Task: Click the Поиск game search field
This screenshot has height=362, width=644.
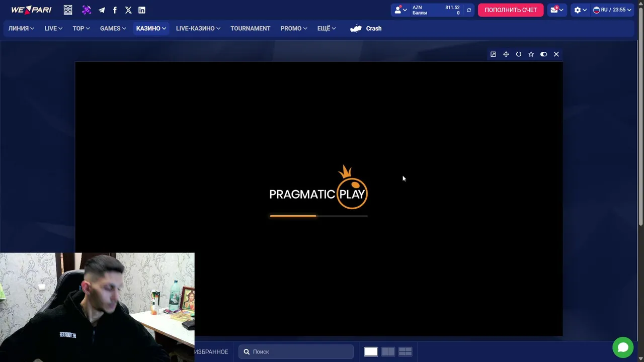Action: click(x=296, y=352)
